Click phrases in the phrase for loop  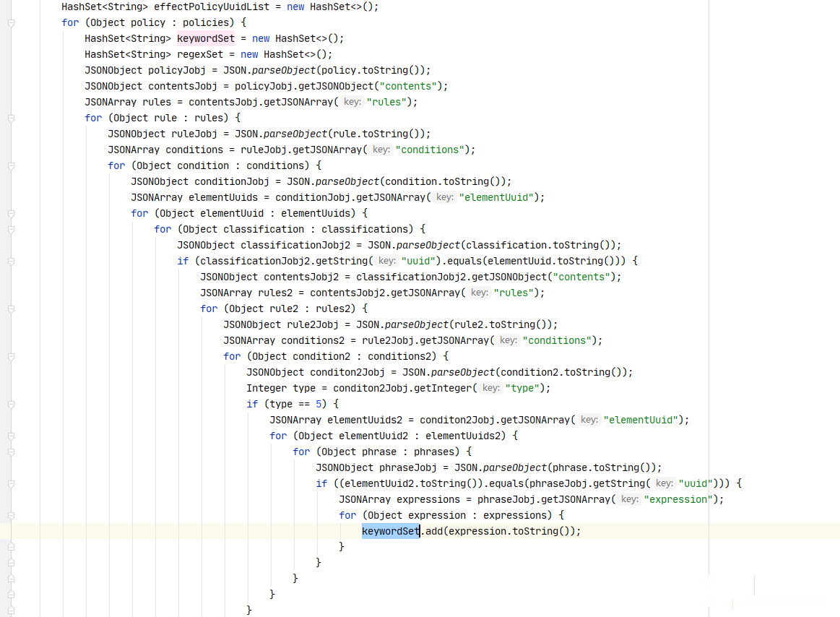(434, 452)
